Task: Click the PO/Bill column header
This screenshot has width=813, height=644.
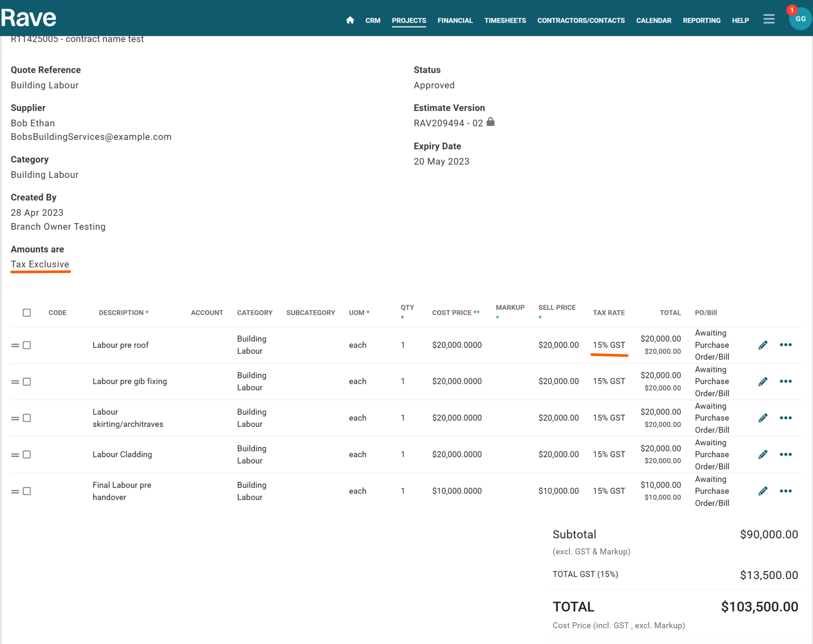Action: pyautogui.click(x=706, y=312)
